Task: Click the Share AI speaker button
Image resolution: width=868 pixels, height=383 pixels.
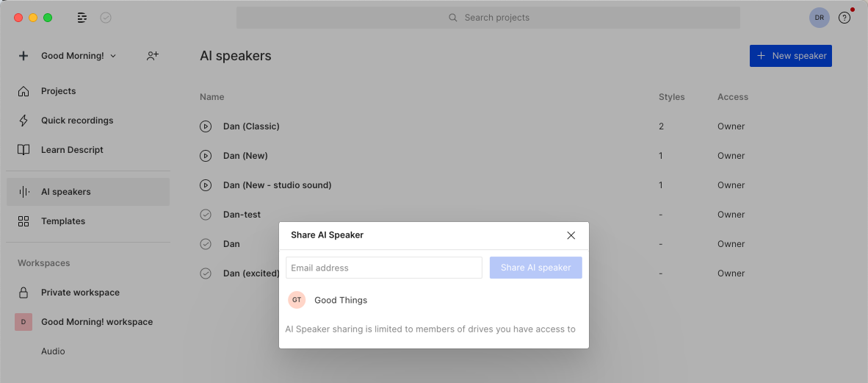Action: coord(536,268)
